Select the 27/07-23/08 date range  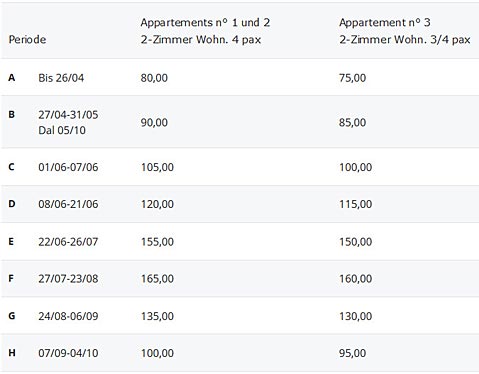tap(68, 279)
